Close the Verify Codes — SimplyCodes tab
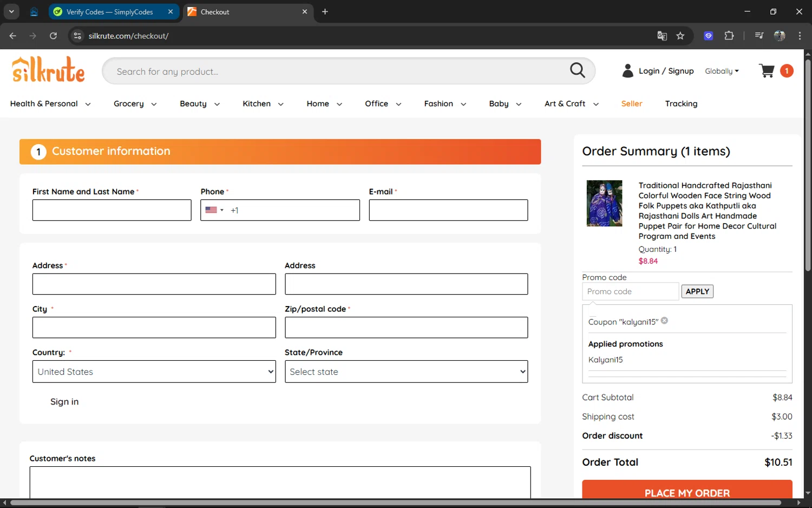 pos(171,11)
